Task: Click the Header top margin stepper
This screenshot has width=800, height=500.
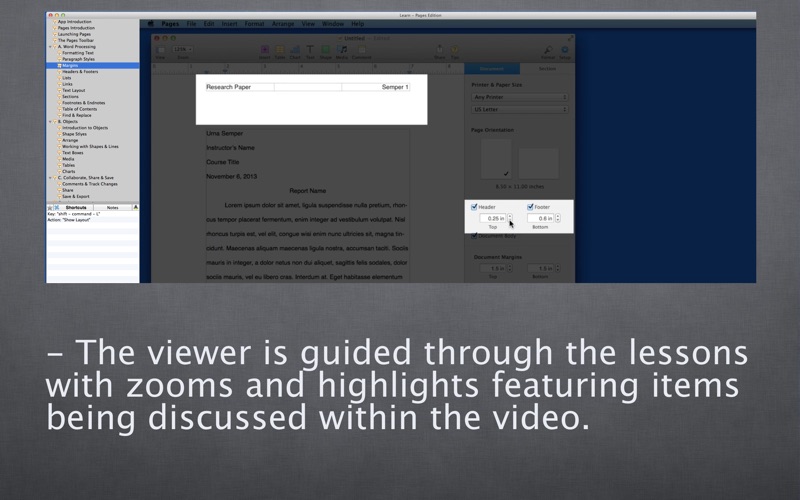Action: [510, 218]
